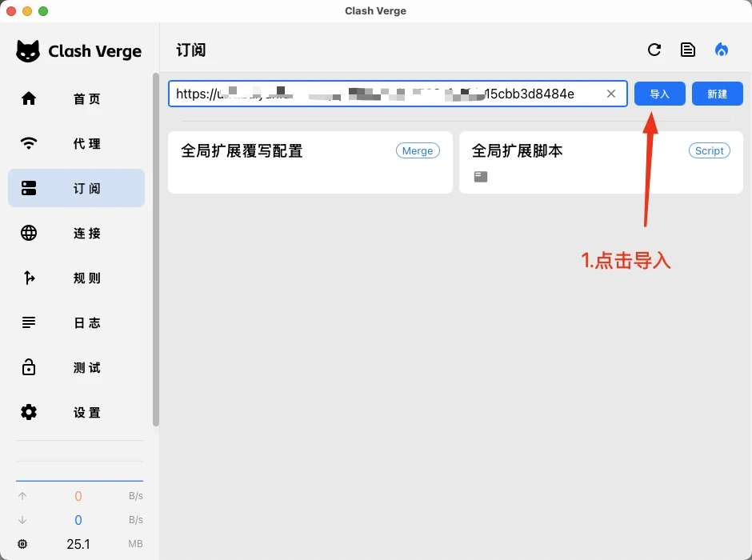Click the Clash Verge cat logo

pyautogui.click(x=28, y=50)
